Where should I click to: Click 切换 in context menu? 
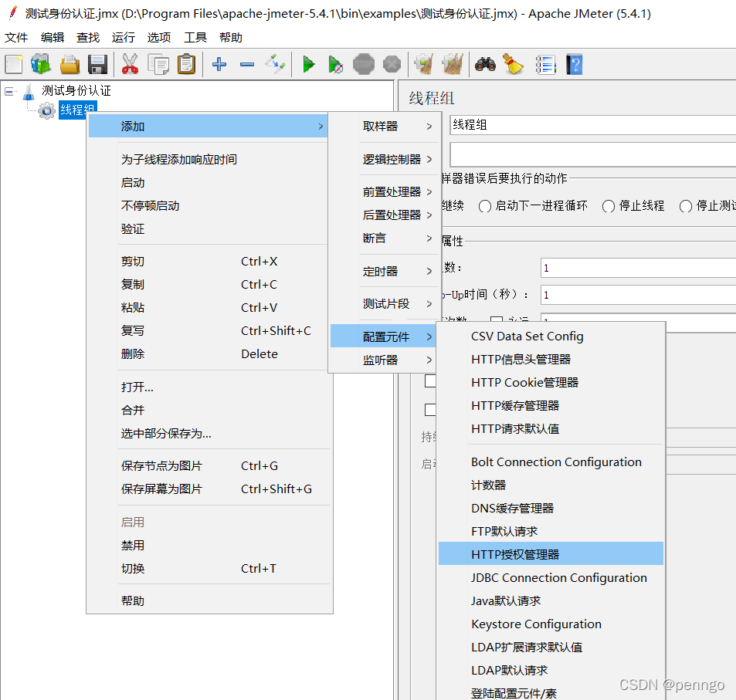209,568
